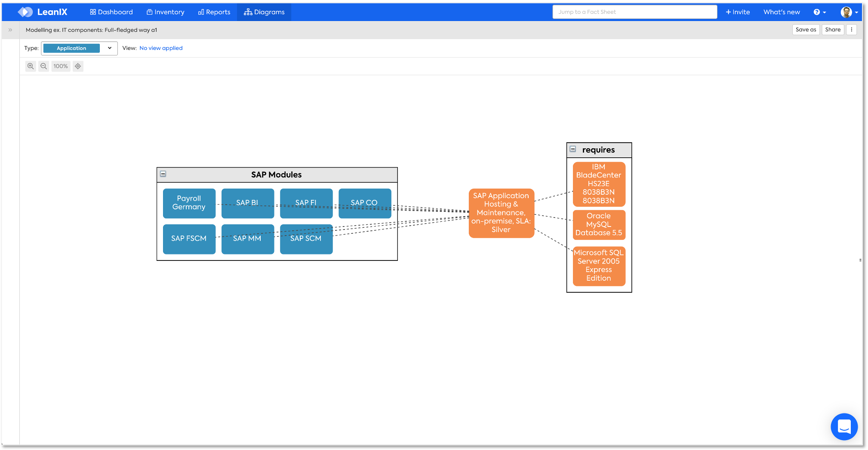
Task: Select the IBM BladeCenter HS23E box
Action: pyautogui.click(x=599, y=184)
